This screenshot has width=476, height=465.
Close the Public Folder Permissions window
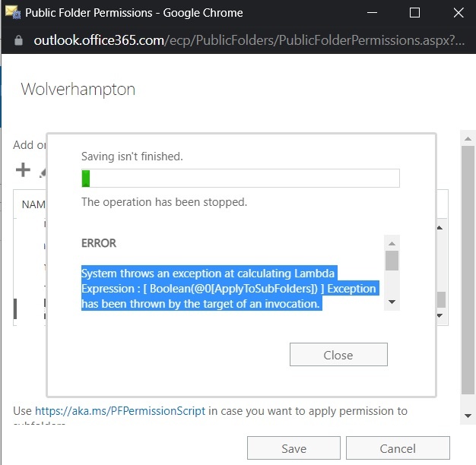click(459, 13)
